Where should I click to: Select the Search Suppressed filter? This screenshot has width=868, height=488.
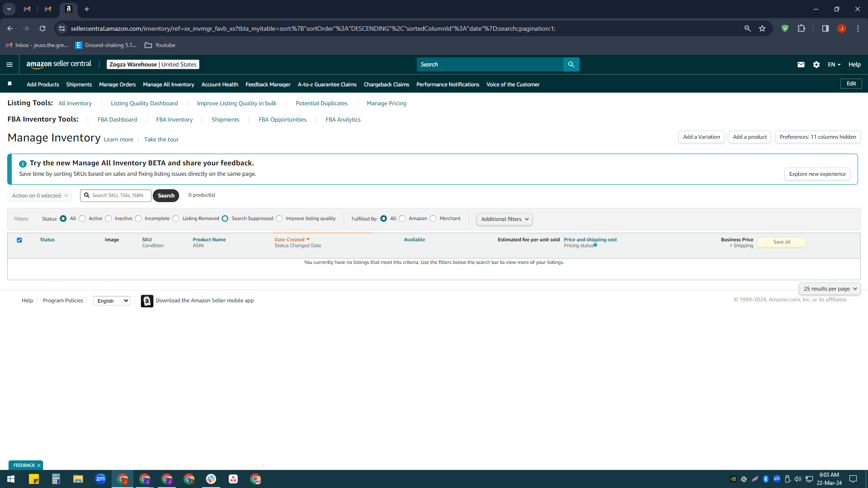tap(225, 219)
